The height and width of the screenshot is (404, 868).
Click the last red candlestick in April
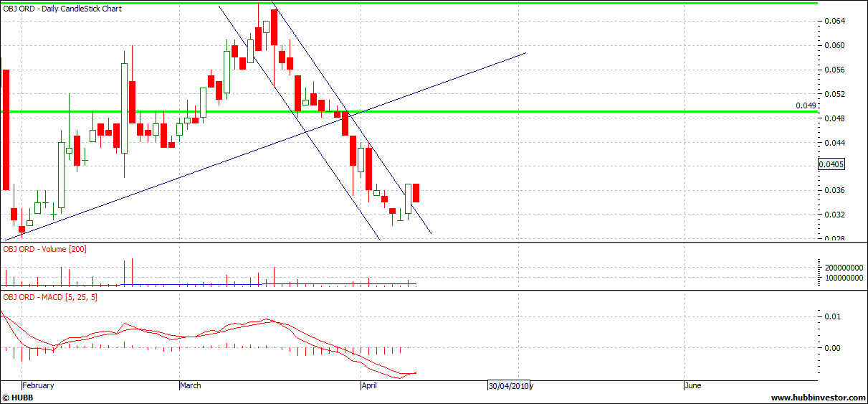pos(416,193)
